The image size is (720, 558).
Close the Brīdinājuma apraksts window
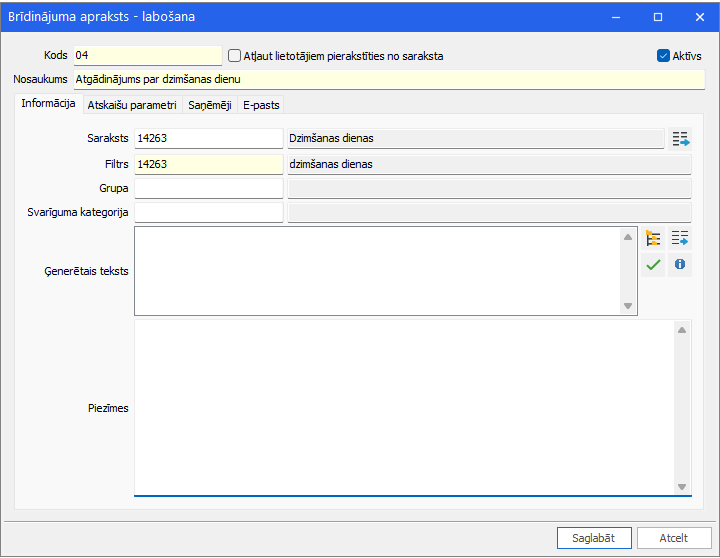point(699,17)
